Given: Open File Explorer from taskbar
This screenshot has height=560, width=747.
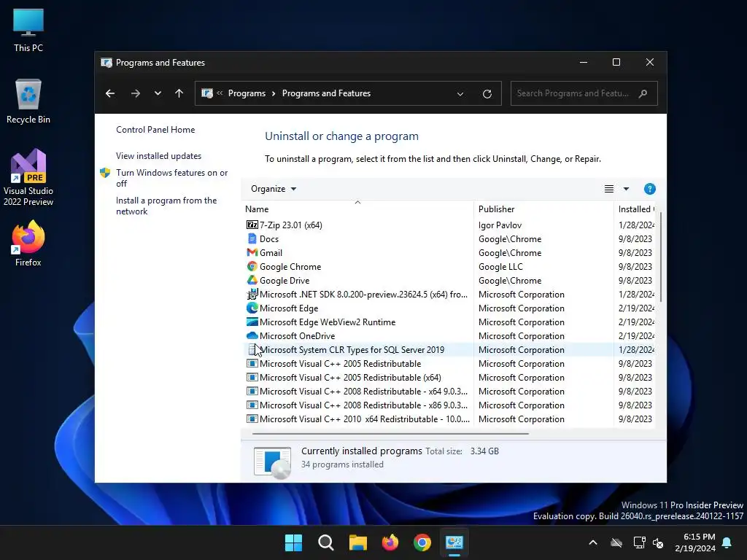Looking at the screenshot, I should 357,542.
